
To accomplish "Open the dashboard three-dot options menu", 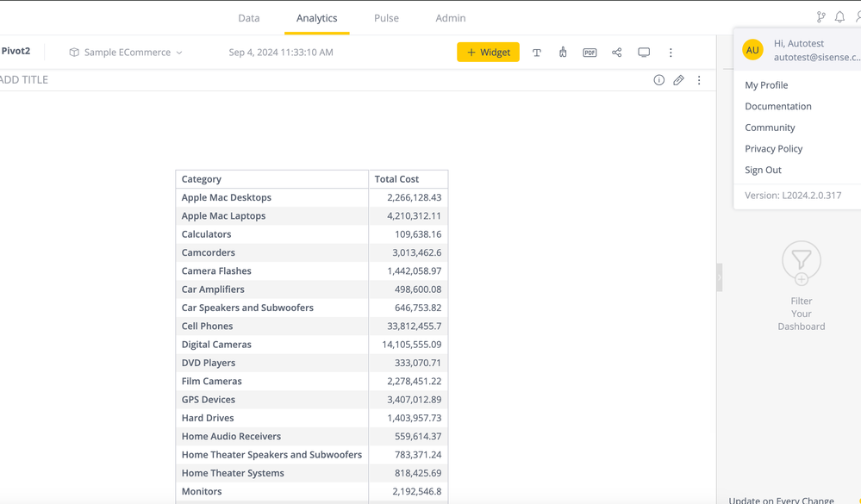I will (671, 53).
